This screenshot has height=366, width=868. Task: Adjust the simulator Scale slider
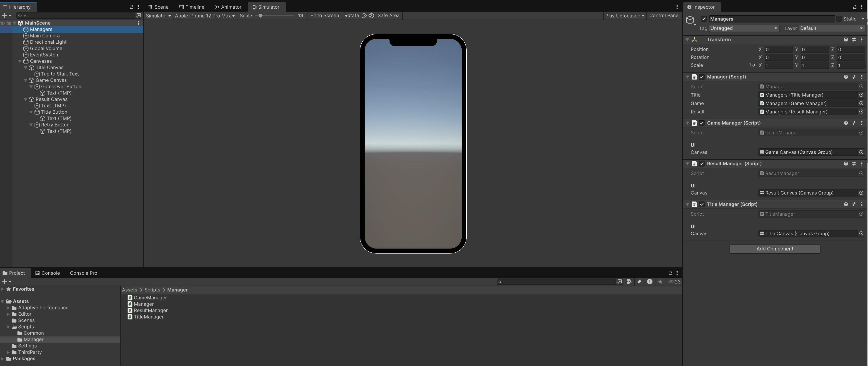[260, 15]
